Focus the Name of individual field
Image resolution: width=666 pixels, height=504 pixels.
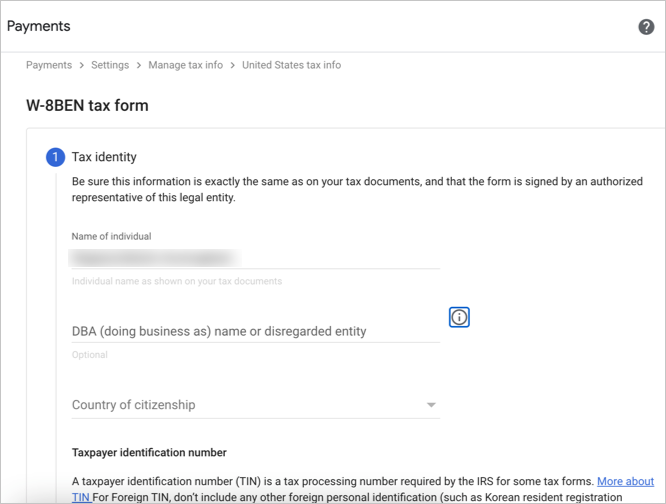(255, 257)
